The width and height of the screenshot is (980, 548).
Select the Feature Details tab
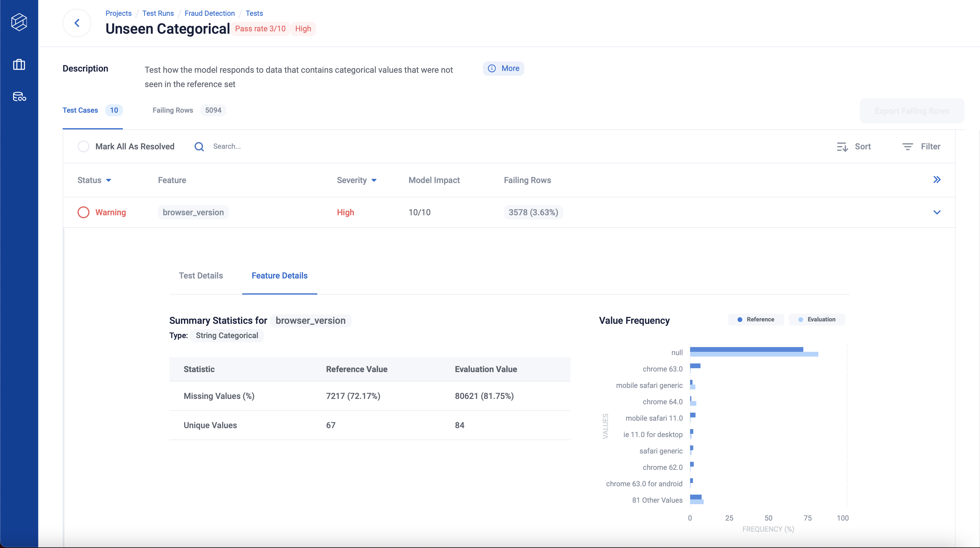point(280,276)
